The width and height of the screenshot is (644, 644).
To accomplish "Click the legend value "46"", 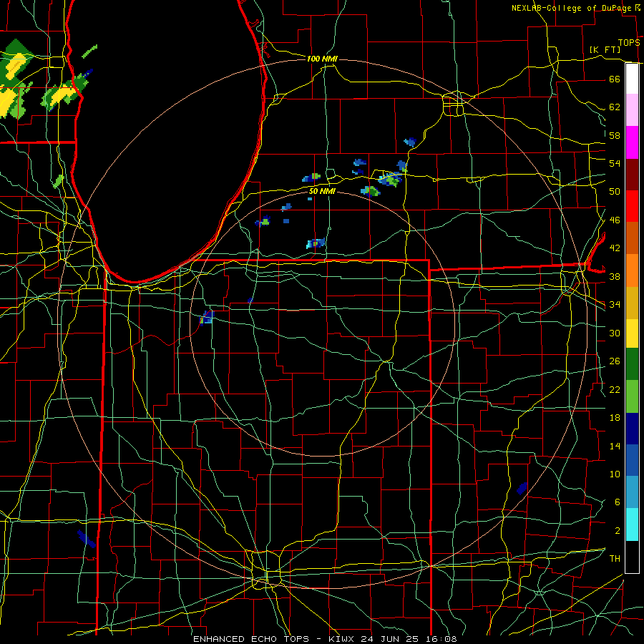I will [x=615, y=220].
